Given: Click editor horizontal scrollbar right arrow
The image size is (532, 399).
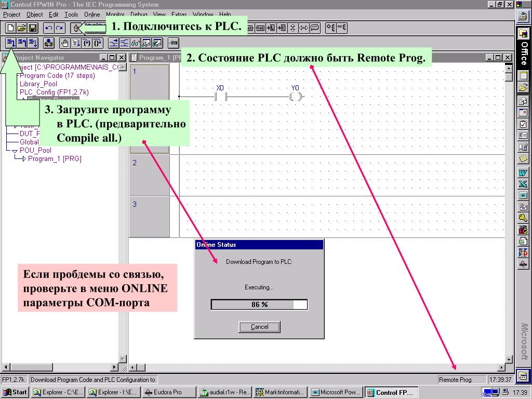Looking at the screenshot, I should 501,367.
